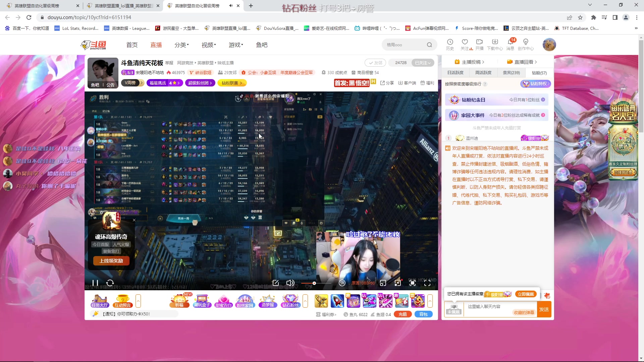
Task: Pause the live stream video
Action: (x=95, y=283)
